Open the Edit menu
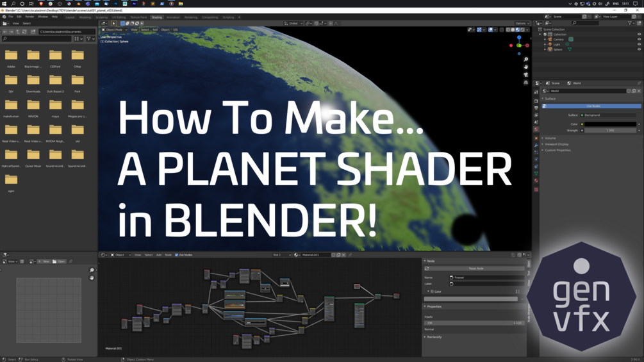 [19, 17]
